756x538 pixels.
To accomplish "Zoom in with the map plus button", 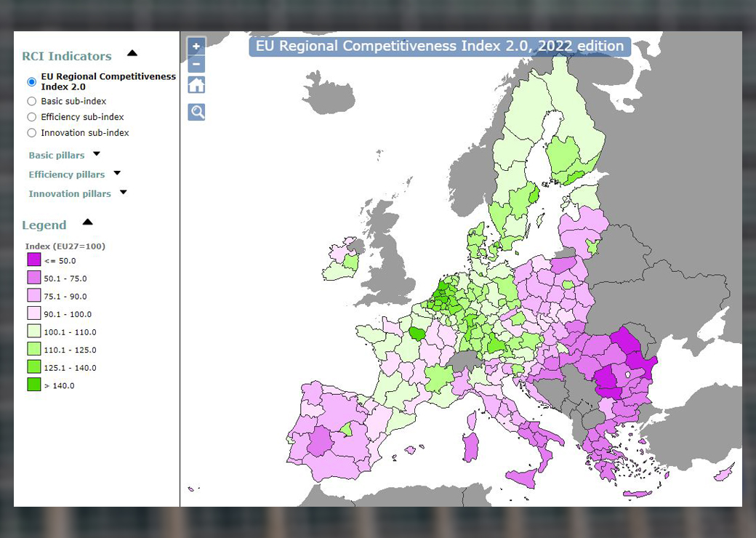I will tap(196, 47).
